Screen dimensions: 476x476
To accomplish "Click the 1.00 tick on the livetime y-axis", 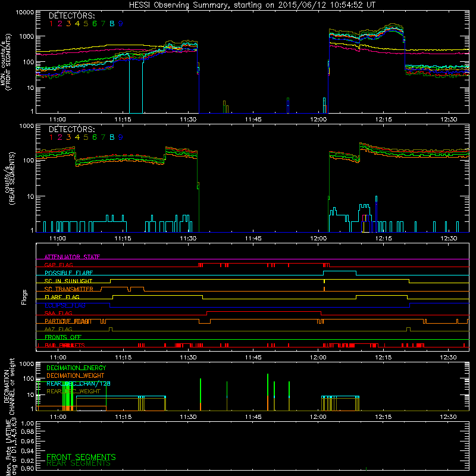I will pyautogui.click(x=27, y=423).
